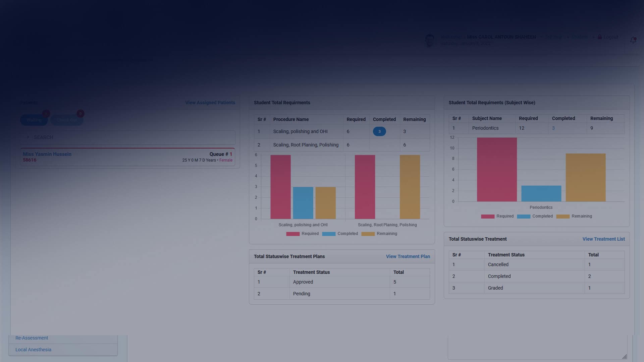
Task: Select the Check Out patients tab
Action: (x=67, y=120)
